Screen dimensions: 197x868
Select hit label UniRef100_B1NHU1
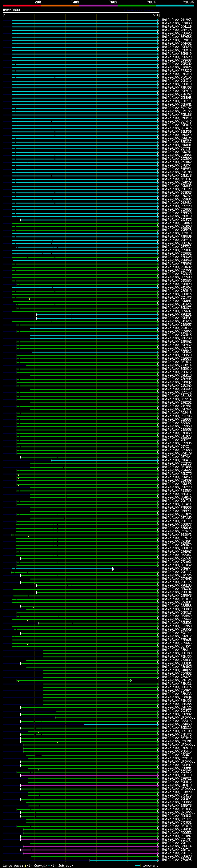pyautogui.click(x=177, y=145)
